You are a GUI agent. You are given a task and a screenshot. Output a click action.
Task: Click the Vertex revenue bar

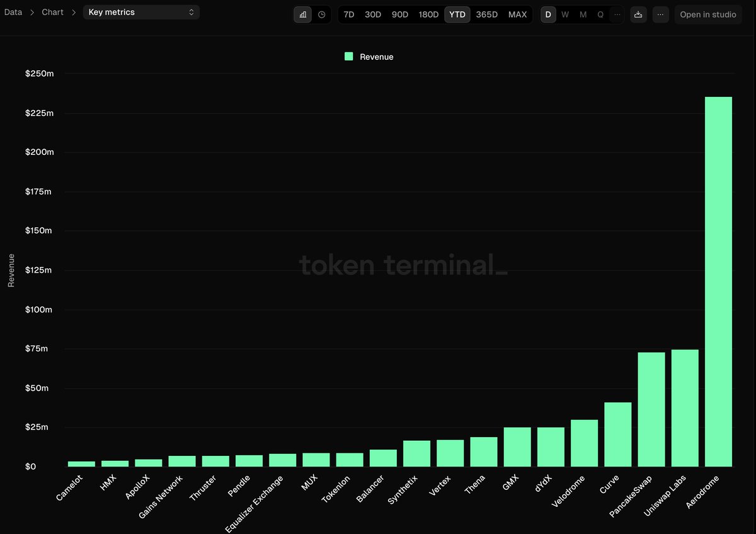tap(450, 453)
